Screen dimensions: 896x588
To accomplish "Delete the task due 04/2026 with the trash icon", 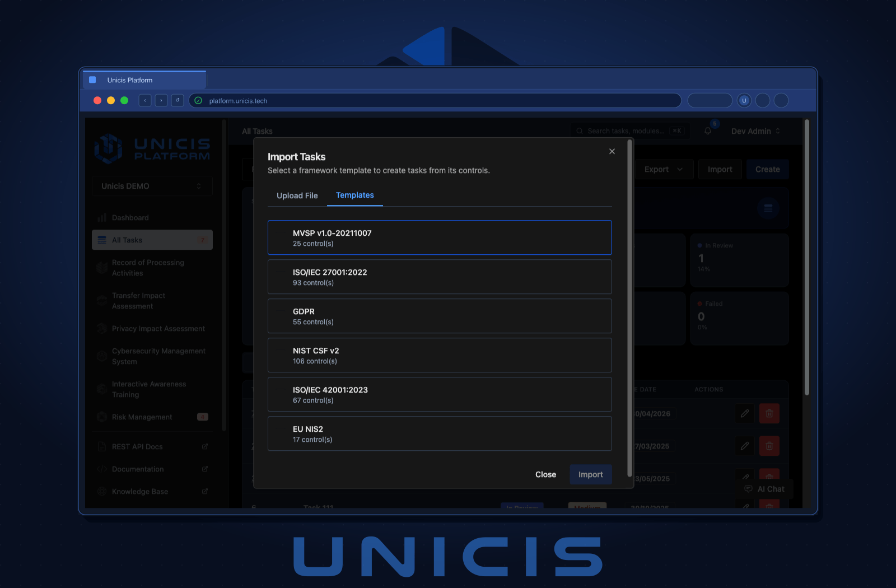I will point(769,413).
